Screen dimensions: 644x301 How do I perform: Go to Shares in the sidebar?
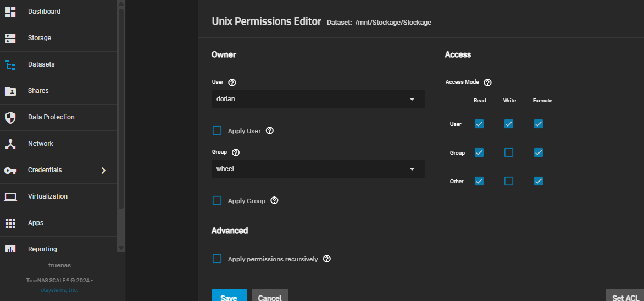38,91
